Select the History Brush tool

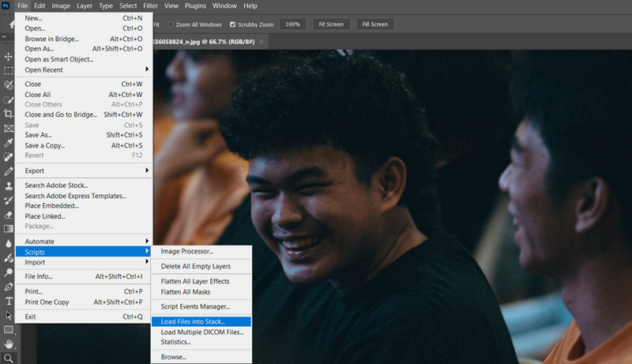point(9,200)
